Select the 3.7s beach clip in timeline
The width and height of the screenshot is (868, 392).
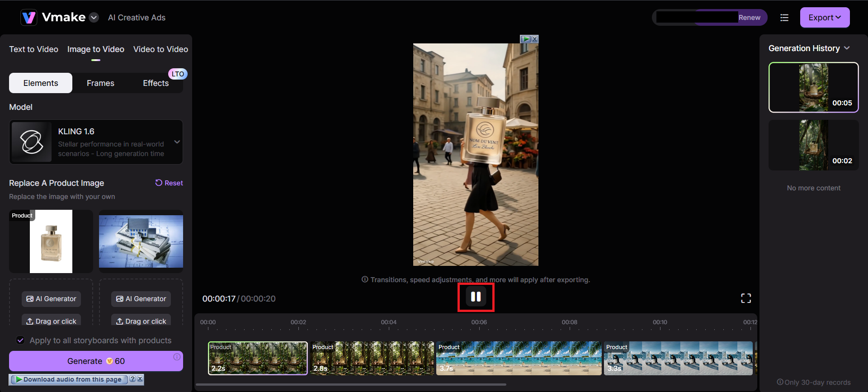pos(518,358)
